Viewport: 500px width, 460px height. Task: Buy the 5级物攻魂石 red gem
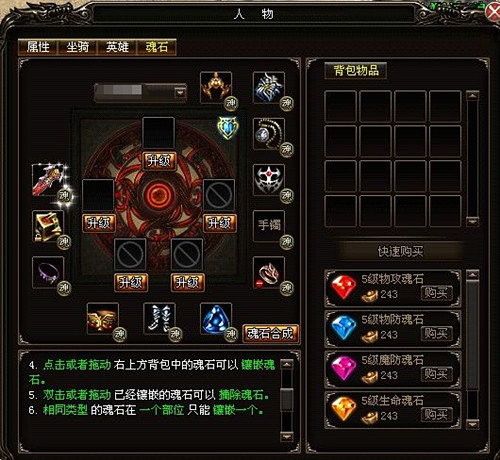436,293
